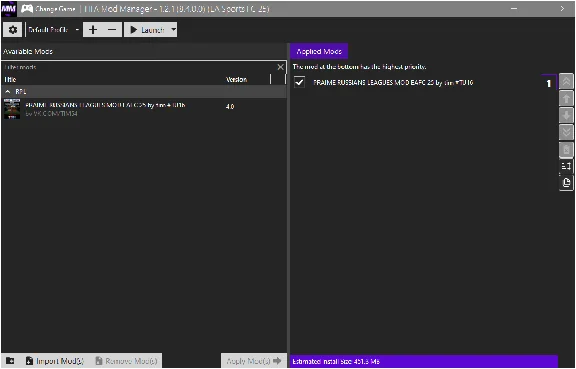Clear the filter mods box with the X
The height and width of the screenshot is (369, 576).
click(280, 67)
